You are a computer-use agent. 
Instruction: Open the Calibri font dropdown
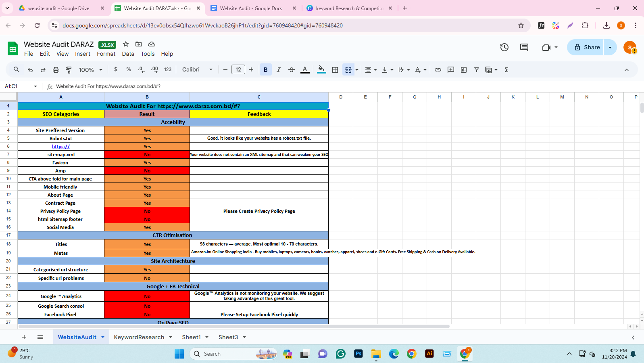tap(197, 70)
